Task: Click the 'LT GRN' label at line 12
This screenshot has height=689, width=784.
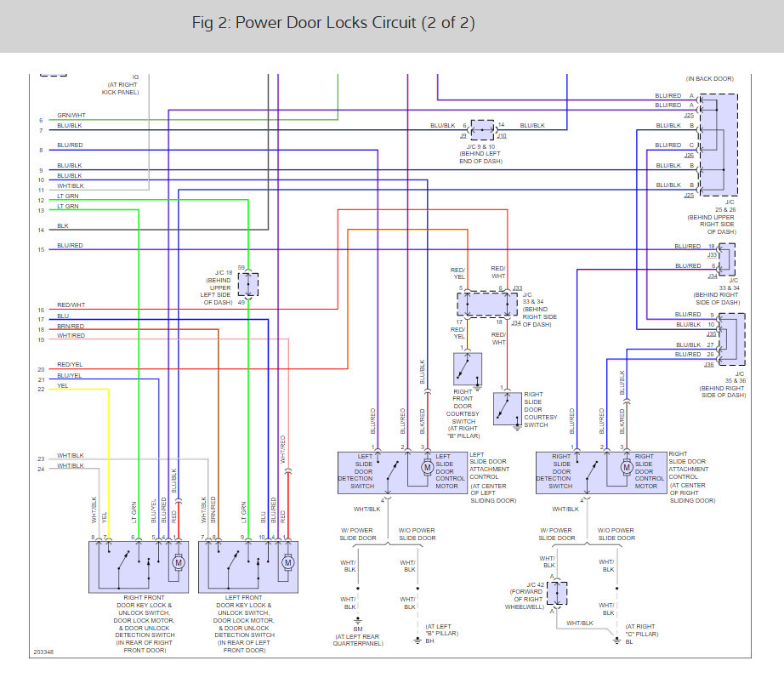Action: 67,196
